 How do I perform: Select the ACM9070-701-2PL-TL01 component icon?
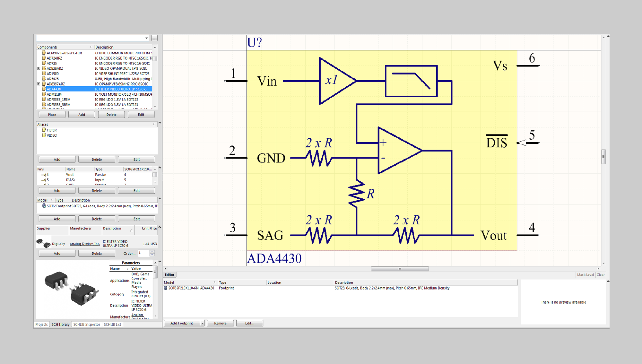pyautogui.click(x=44, y=53)
